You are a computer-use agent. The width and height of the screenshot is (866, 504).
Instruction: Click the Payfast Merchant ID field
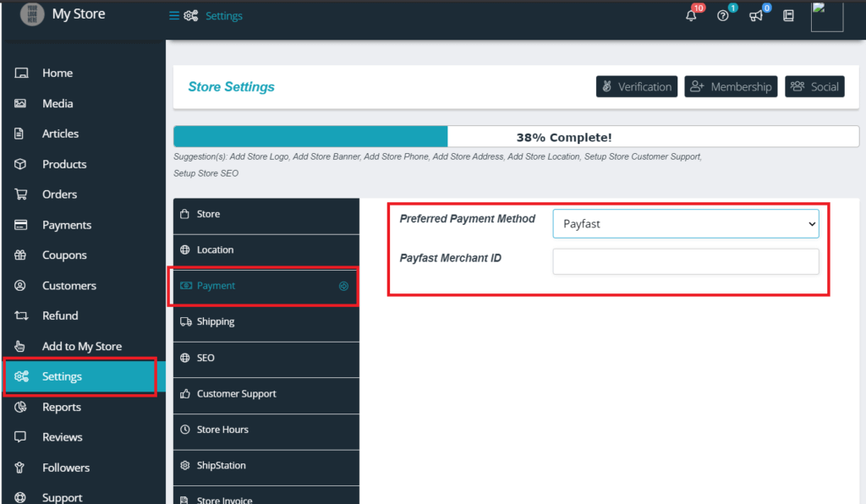point(685,261)
